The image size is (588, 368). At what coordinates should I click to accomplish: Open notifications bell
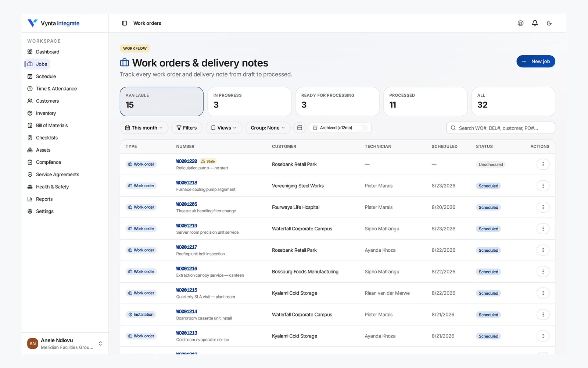pyautogui.click(x=535, y=23)
